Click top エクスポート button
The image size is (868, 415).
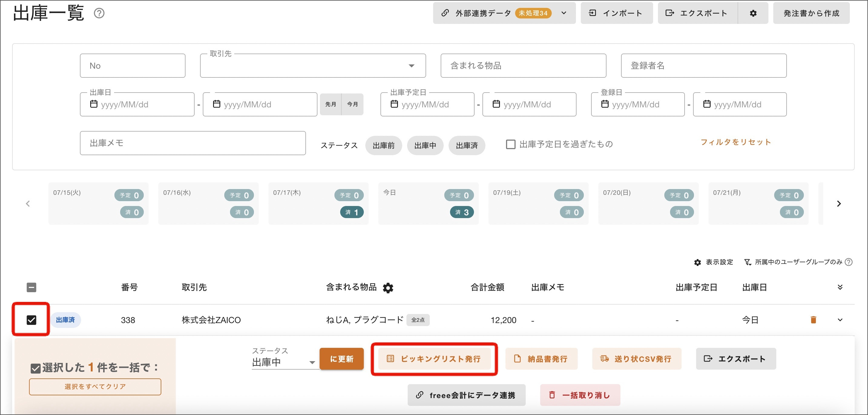(697, 13)
